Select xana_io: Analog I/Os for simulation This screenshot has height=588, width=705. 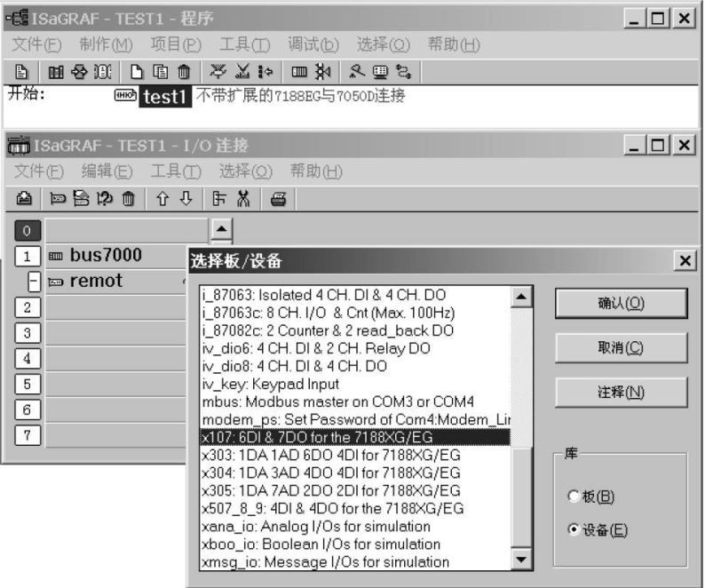(355, 526)
